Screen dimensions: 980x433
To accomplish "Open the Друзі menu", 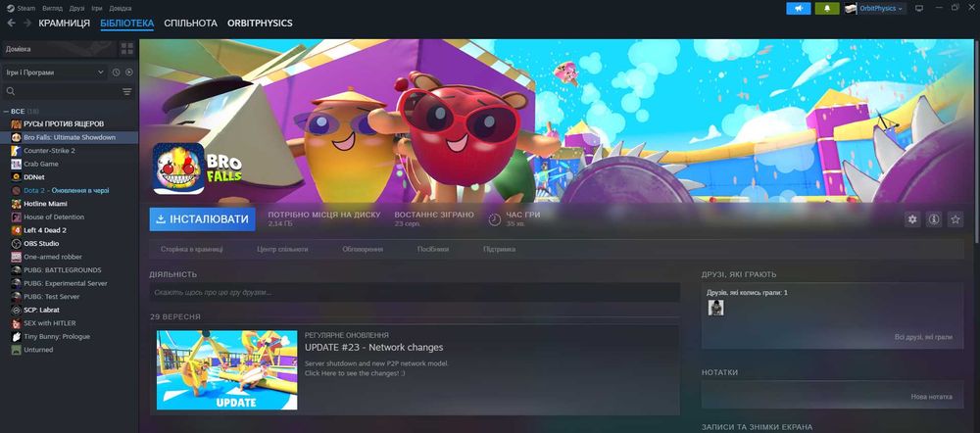I will pyautogui.click(x=77, y=8).
